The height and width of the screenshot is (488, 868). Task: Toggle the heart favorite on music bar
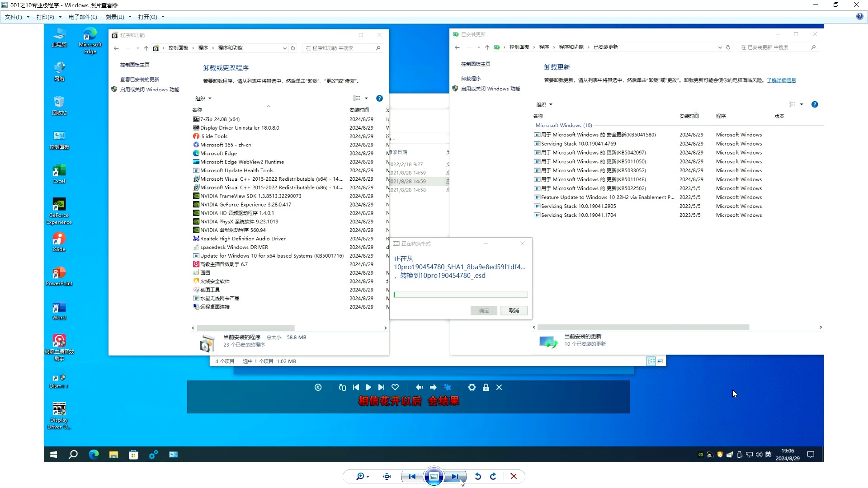pos(395,387)
